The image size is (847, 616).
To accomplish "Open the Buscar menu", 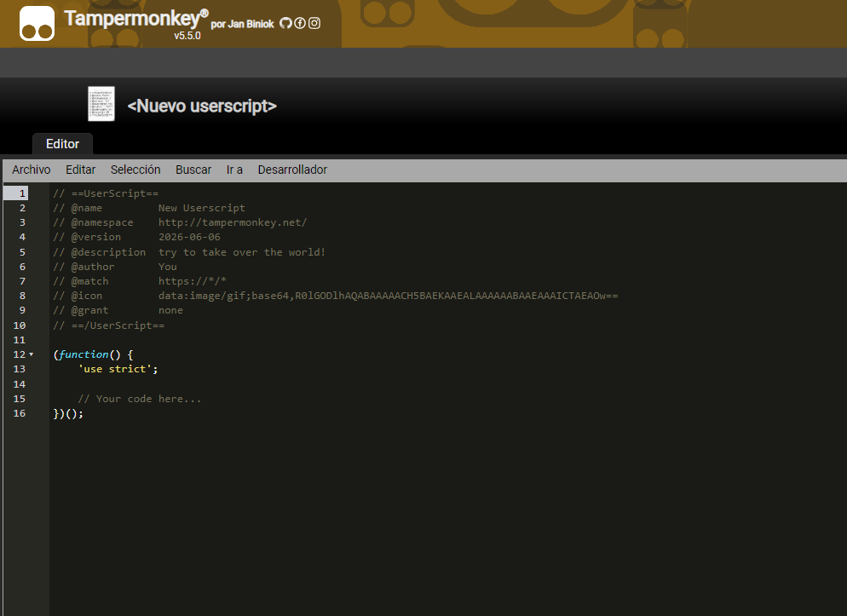I will (193, 170).
